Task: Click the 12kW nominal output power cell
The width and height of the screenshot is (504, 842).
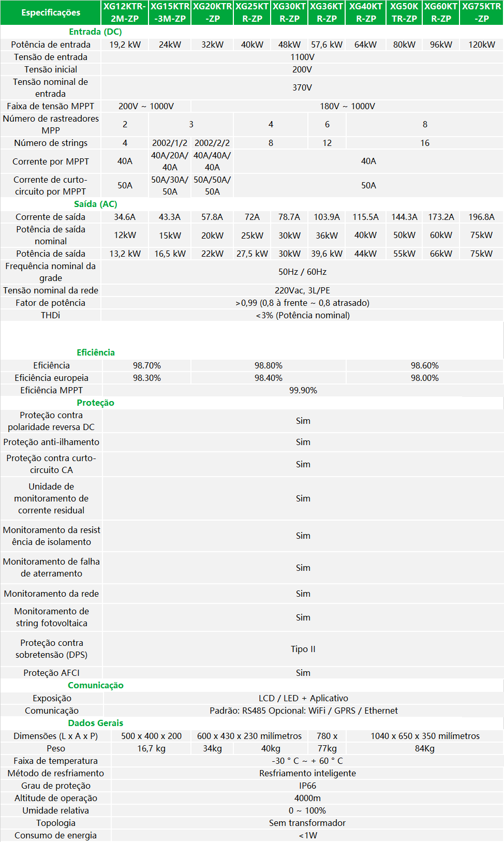Action: tap(125, 235)
